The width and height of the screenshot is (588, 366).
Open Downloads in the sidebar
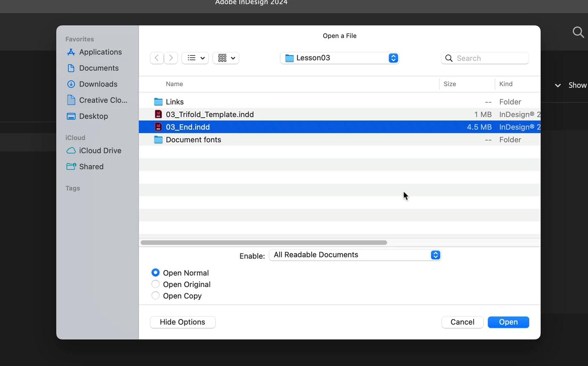point(92,84)
